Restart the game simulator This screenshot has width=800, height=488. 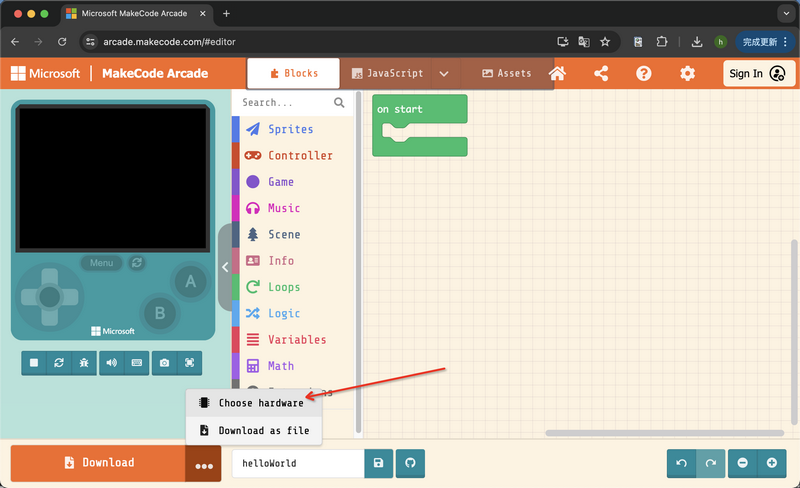(59, 363)
